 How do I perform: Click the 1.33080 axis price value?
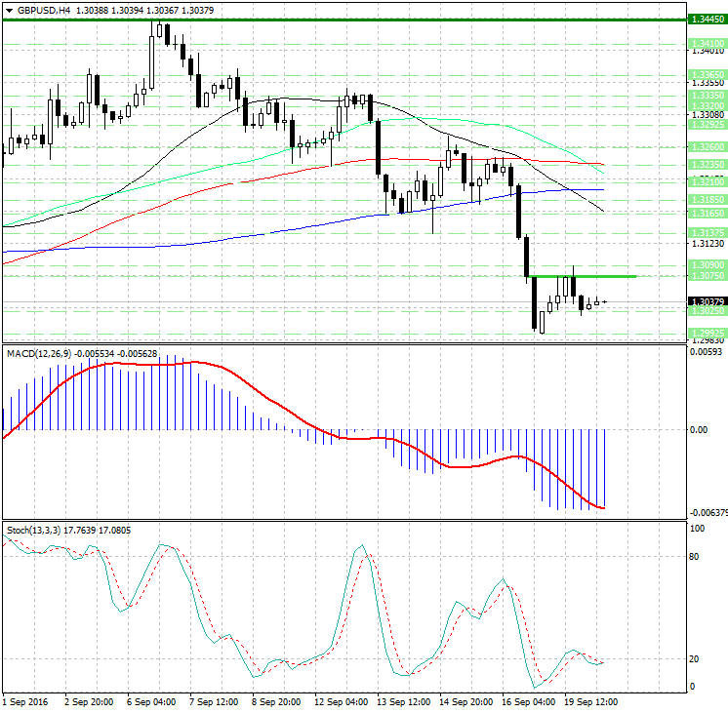tap(708, 114)
